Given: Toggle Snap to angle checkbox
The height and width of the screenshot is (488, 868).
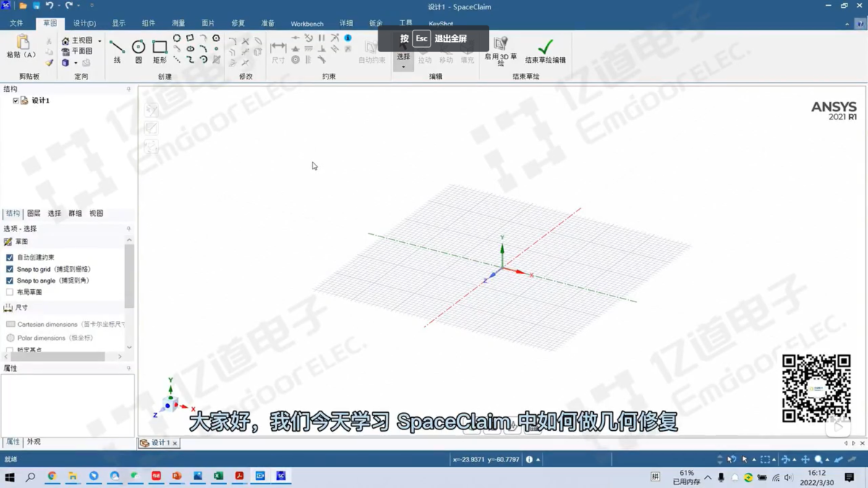Looking at the screenshot, I should point(9,281).
